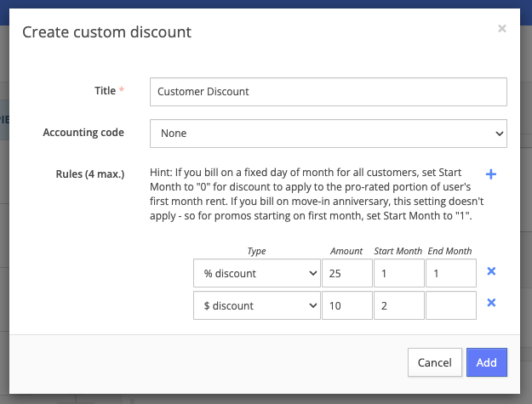This screenshot has height=404, width=532.
Task: Click End Month field of first rule
Action: pyautogui.click(x=451, y=273)
